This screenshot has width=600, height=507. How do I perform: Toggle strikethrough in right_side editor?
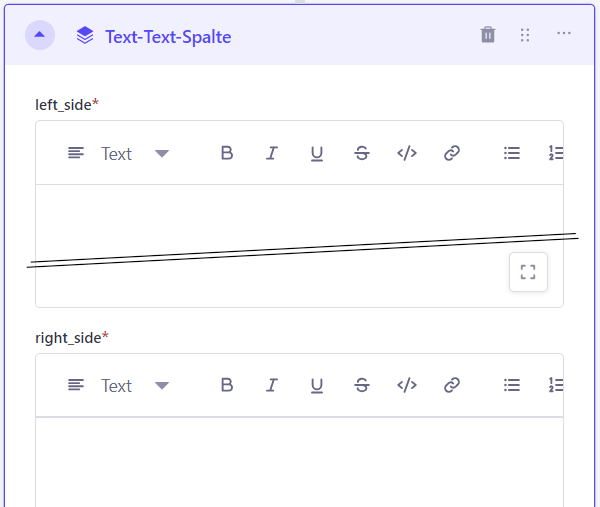coord(362,385)
